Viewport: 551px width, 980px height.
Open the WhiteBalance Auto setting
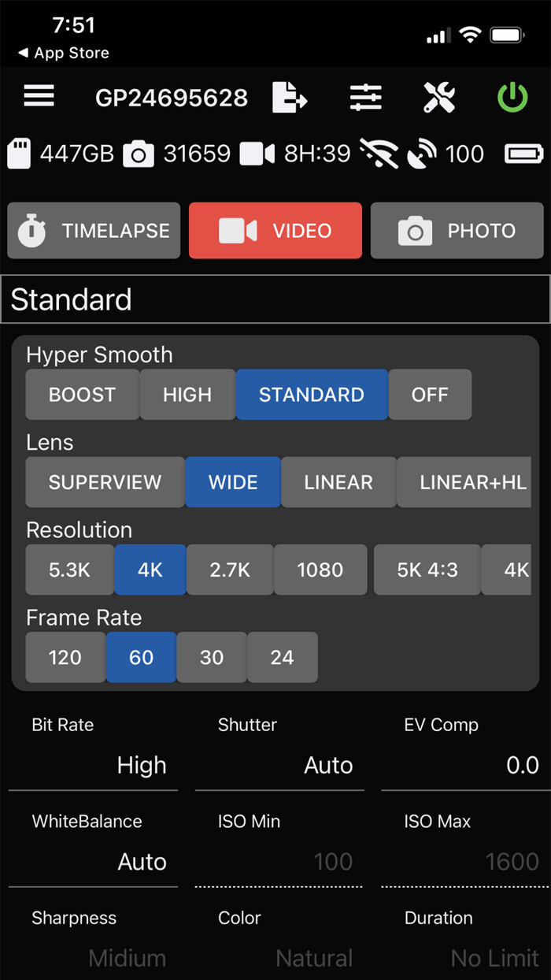92,843
